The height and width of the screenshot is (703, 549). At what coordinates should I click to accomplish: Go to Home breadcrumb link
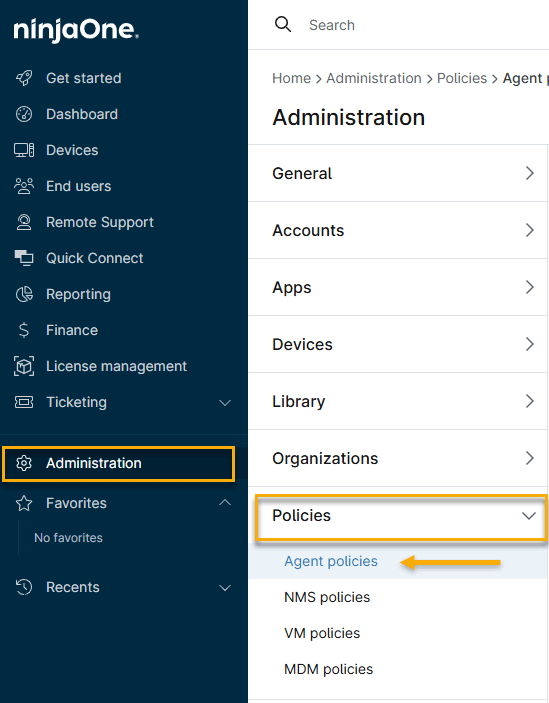[291, 78]
